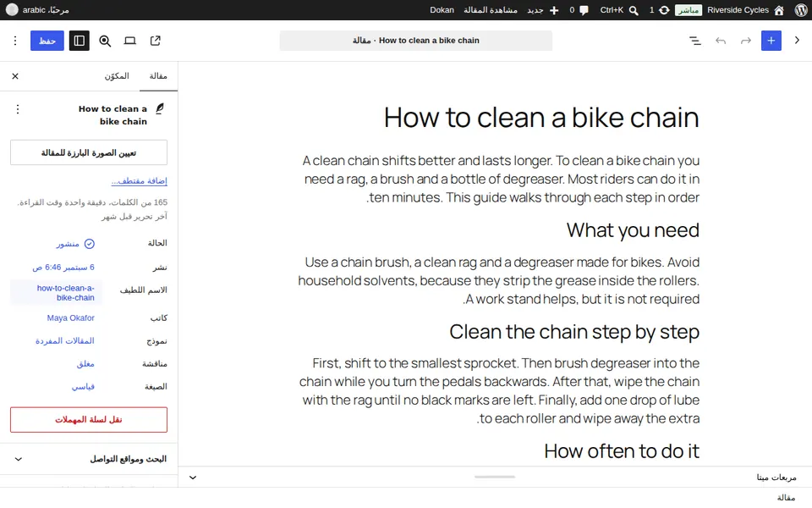Click the undo arrow icon

tap(721, 41)
